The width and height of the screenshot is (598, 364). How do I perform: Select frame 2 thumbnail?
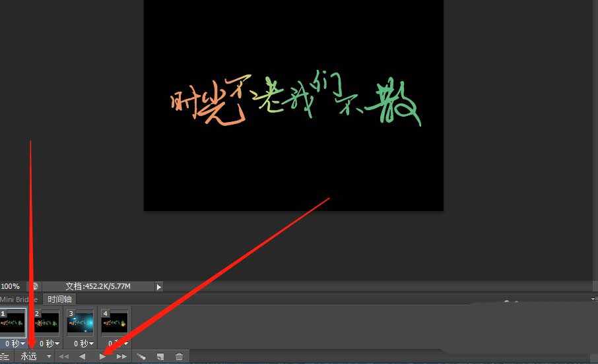[x=46, y=323]
